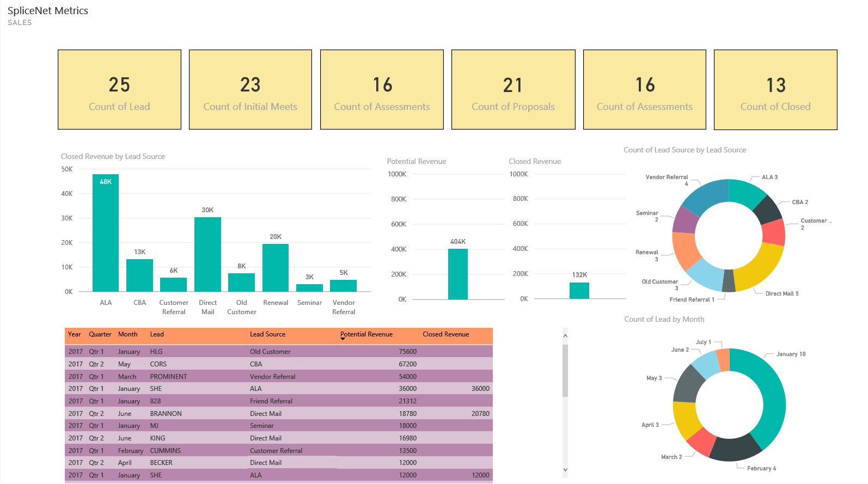Click the 132K Closed Revenue bar
This screenshot has width=868, height=484.
click(x=579, y=290)
